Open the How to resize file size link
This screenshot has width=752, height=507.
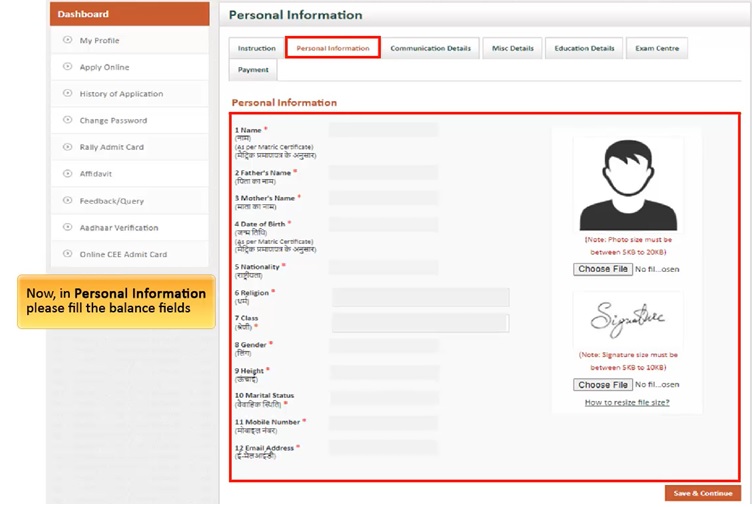(627, 402)
